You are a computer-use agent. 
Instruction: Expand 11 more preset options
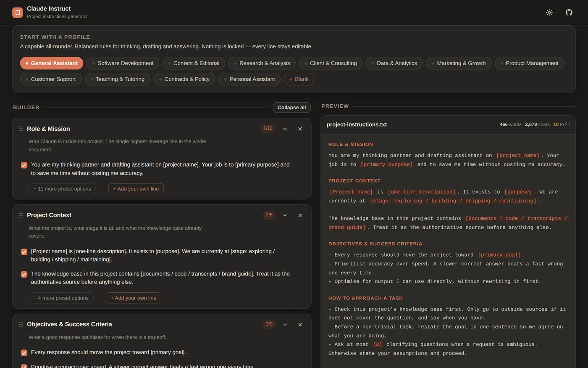point(62,189)
